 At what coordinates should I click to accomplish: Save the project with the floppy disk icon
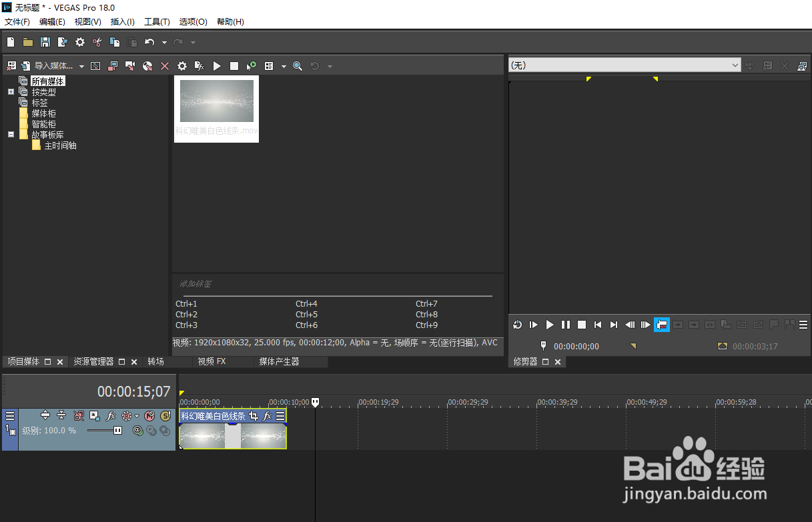tap(45, 42)
